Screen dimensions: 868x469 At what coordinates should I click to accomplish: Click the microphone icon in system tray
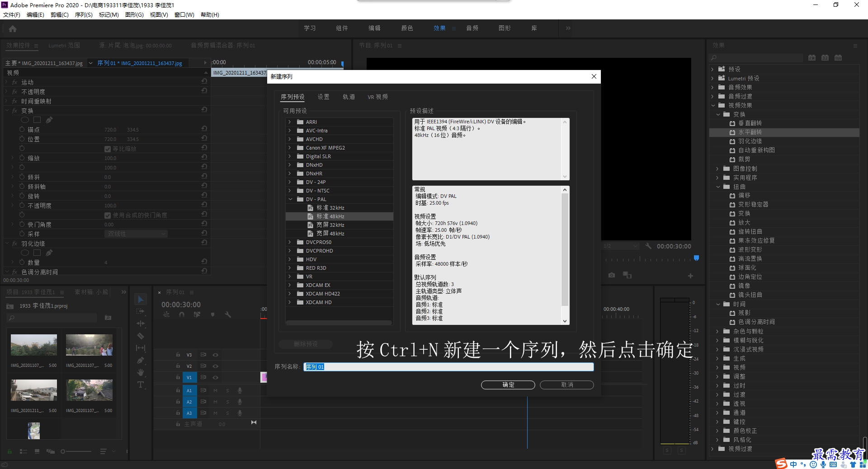tap(823, 464)
